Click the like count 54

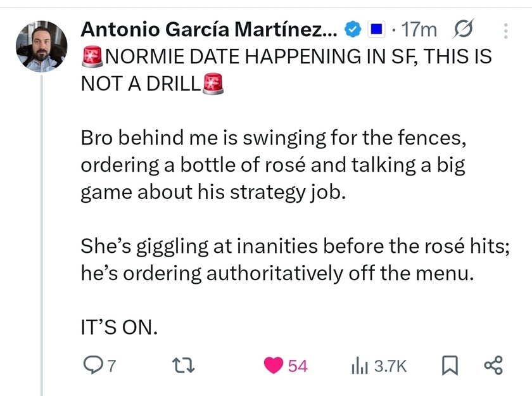(298, 366)
